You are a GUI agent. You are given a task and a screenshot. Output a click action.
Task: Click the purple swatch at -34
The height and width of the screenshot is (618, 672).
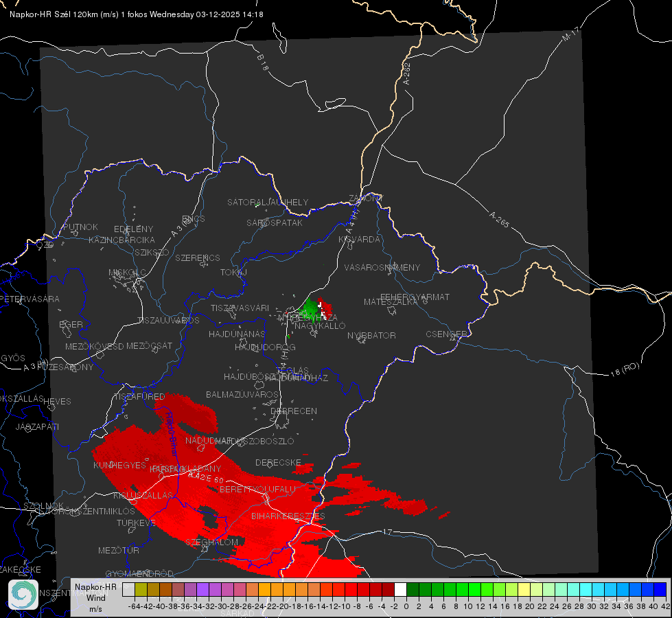(x=202, y=589)
